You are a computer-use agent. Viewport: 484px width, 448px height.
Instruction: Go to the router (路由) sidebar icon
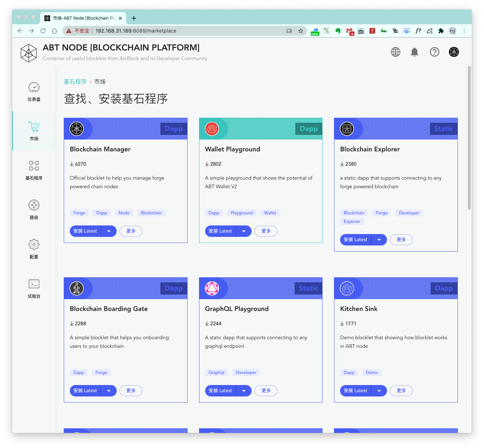34,205
